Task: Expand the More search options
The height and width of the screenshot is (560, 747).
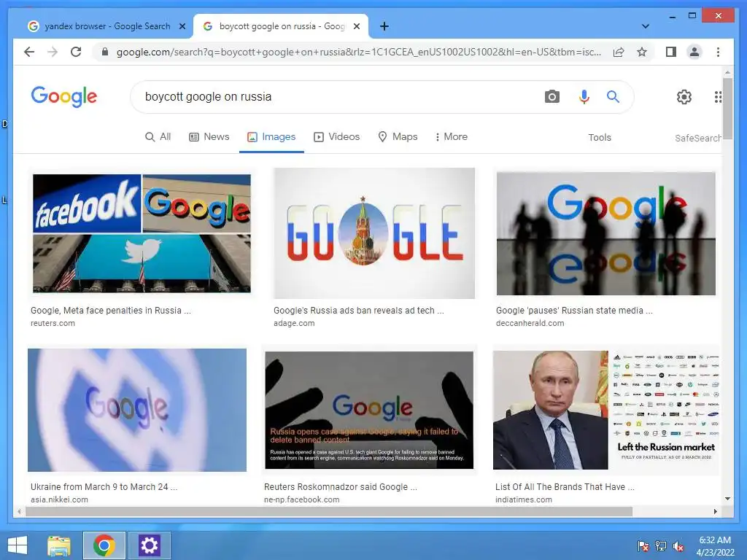Action: coord(451,136)
